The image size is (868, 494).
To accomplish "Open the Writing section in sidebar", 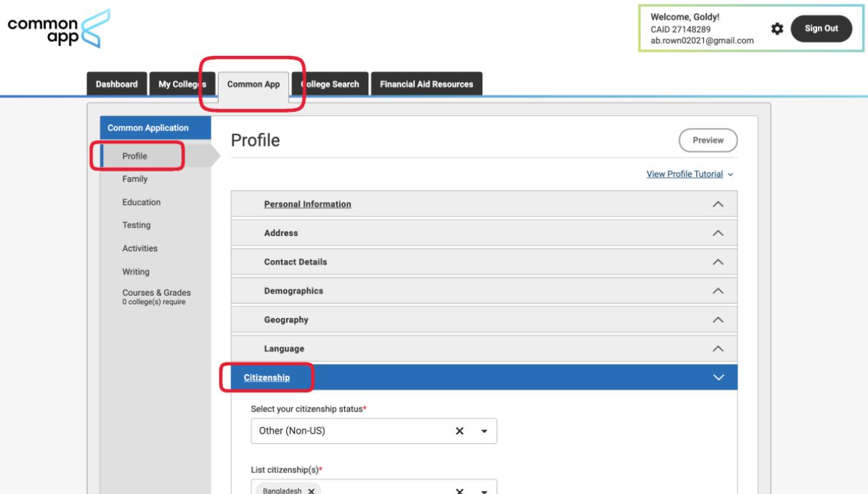I will [136, 272].
